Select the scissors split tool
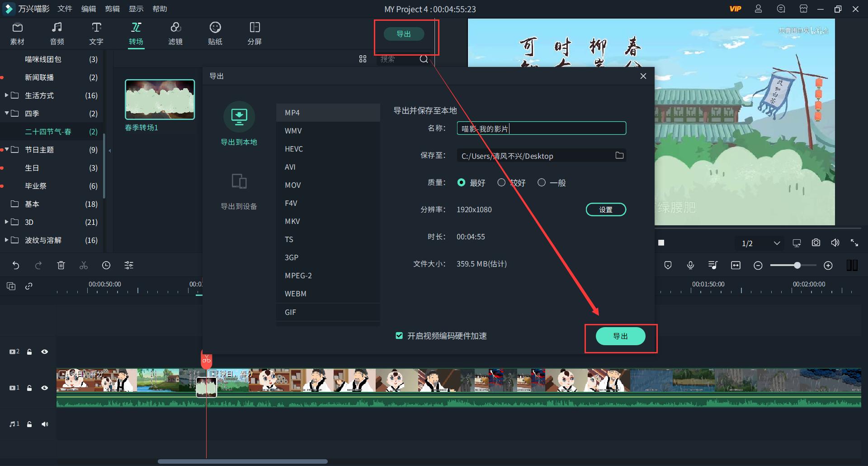 pyautogui.click(x=83, y=265)
